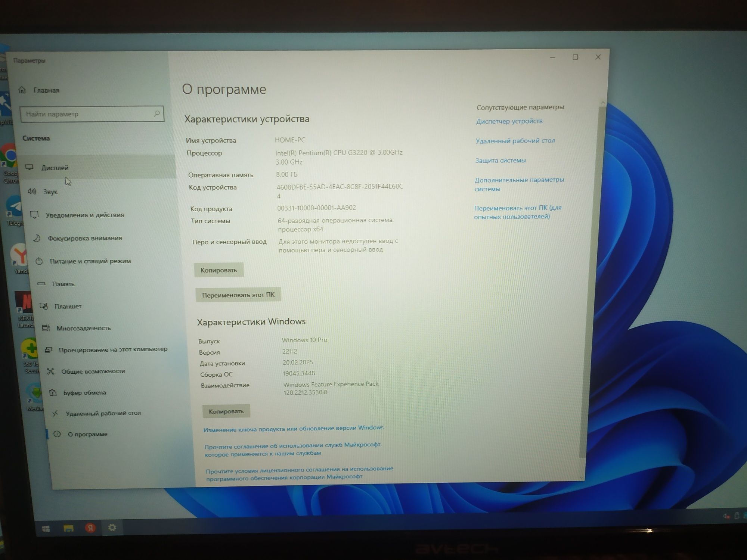Open File Explorer from taskbar

point(68,528)
